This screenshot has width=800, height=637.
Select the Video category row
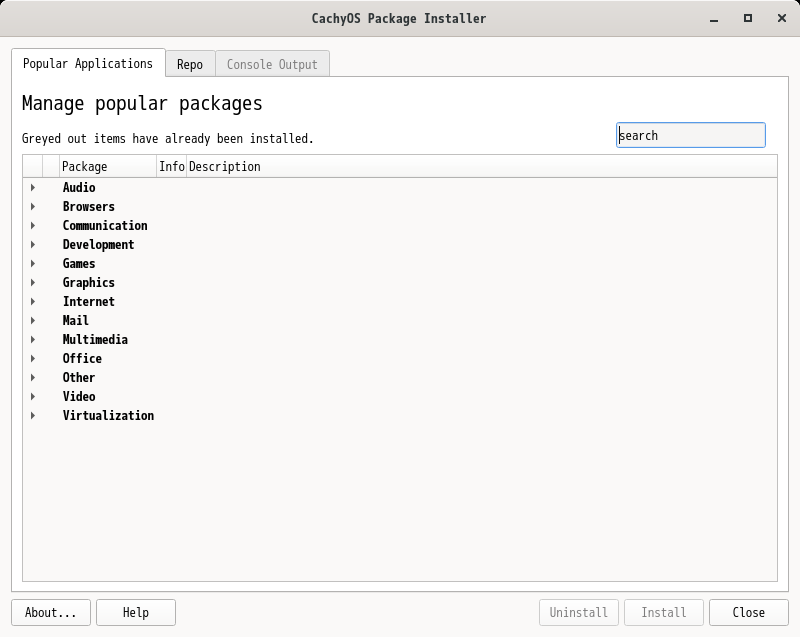pos(79,397)
